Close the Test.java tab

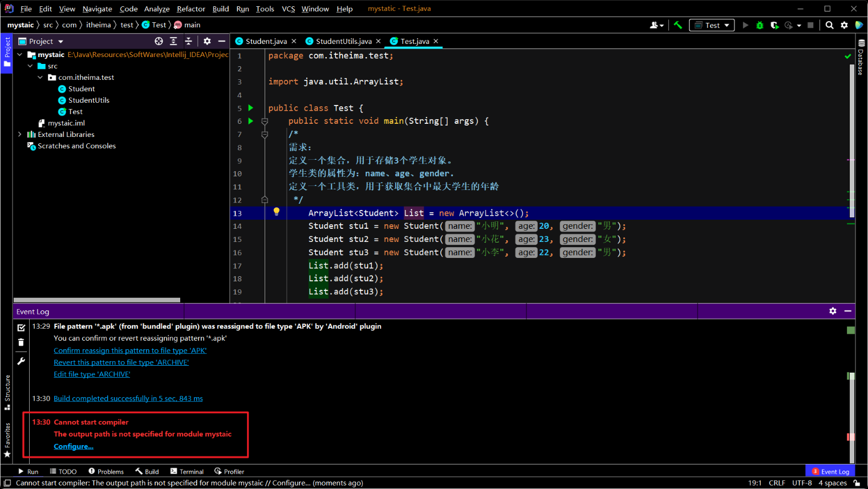(436, 41)
